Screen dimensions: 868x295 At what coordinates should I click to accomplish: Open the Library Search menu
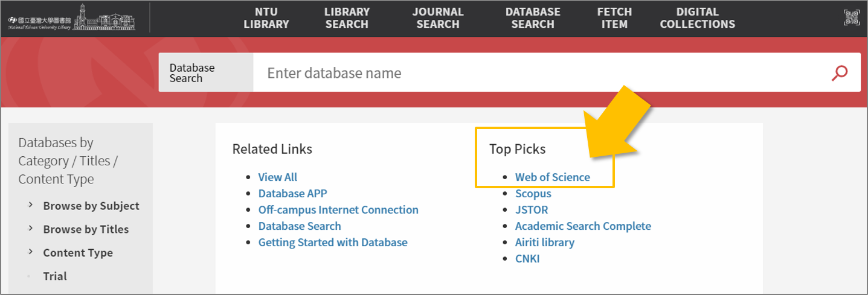click(347, 18)
